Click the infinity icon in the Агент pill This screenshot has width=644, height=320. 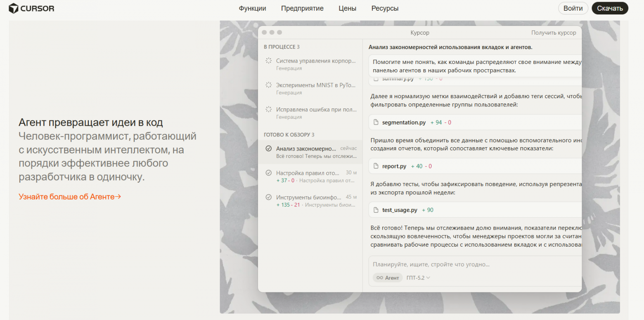click(380, 278)
